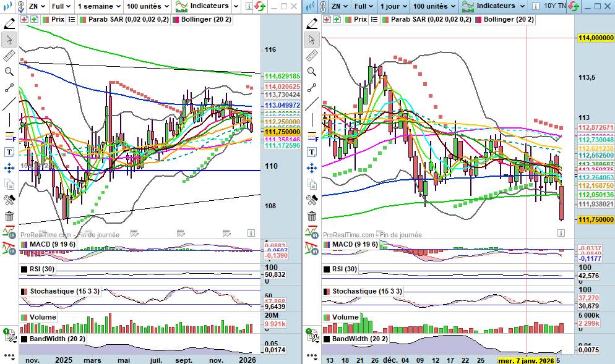The image size is (615, 364).
Task: Click the refresh arrows icon in left chart header
Action: click(x=260, y=6)
